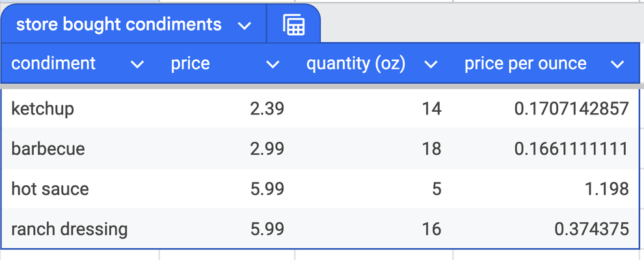Select the 0.374375 price per ounce cell
This screenshot has height=260, width=644.
[x=591, y=229]
